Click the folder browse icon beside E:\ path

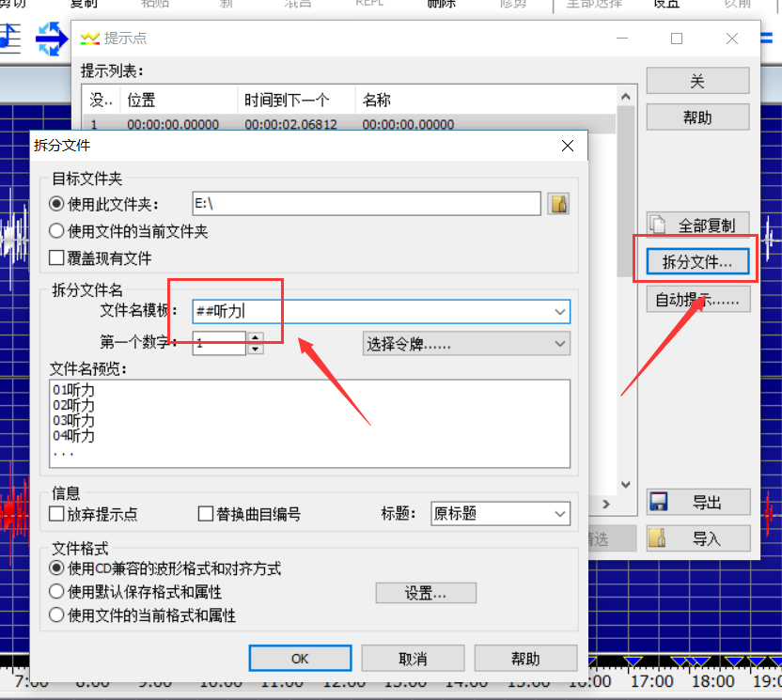558,204
